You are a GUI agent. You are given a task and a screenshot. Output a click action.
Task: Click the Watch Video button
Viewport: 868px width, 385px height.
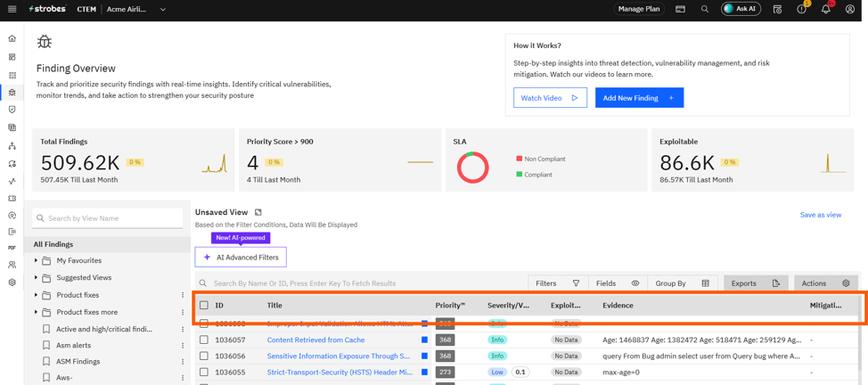[550, 97]
